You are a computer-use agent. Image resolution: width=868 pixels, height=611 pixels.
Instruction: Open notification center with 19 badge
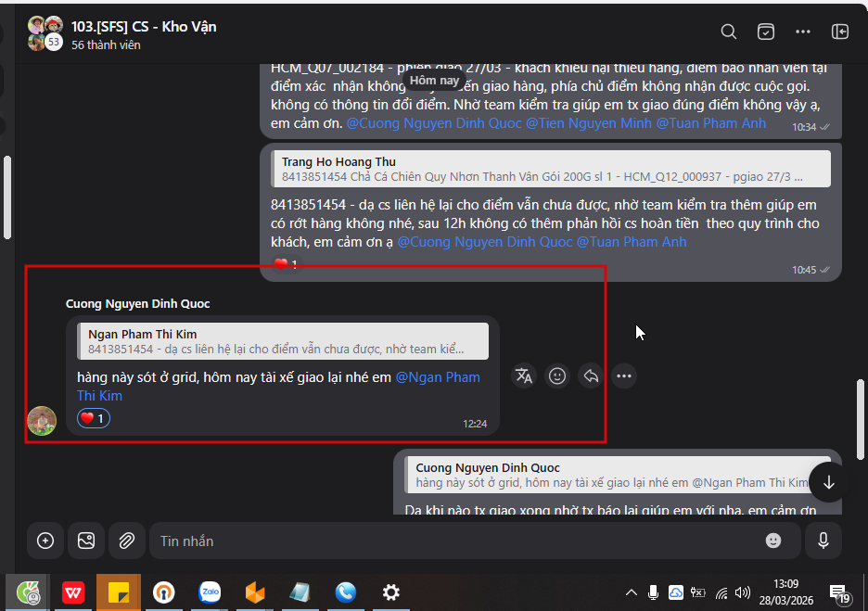(x=839, y=593)
